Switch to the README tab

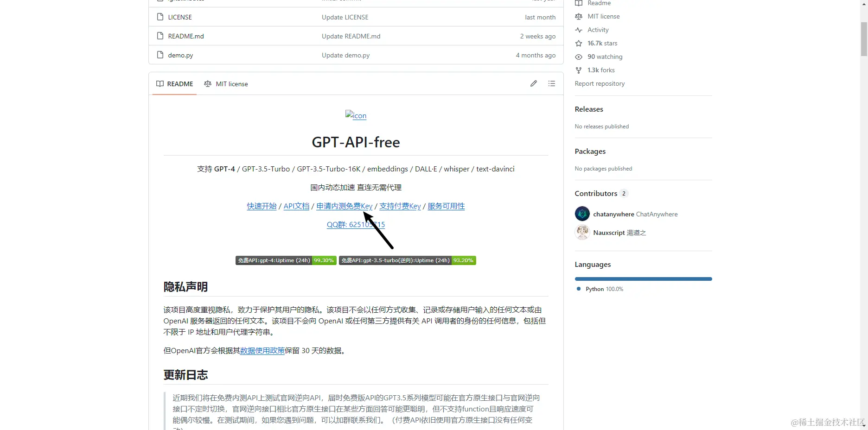point(175,84)
